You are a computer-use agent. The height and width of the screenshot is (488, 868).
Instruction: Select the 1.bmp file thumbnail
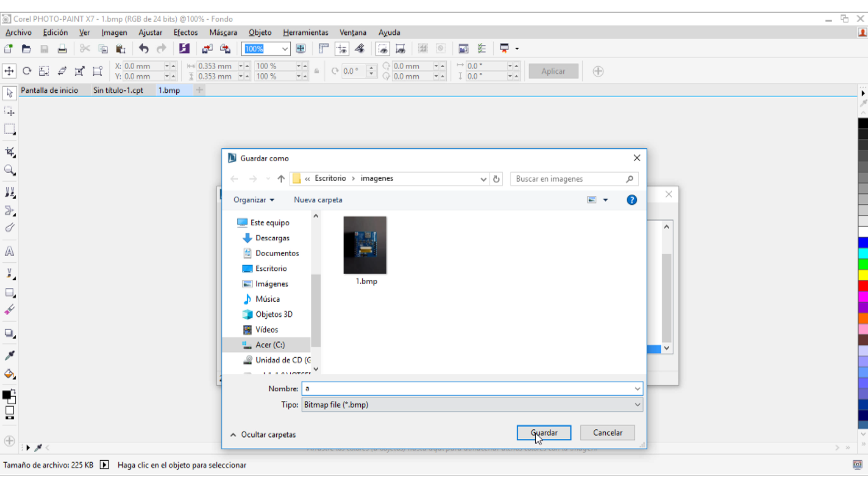click(365, 245)
